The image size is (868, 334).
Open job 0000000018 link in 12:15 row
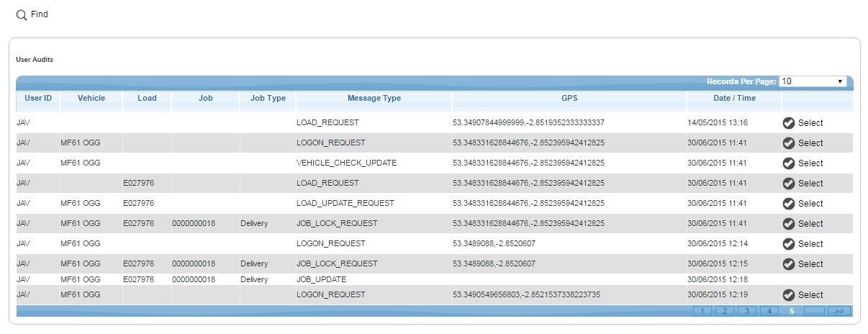(194, 264)
